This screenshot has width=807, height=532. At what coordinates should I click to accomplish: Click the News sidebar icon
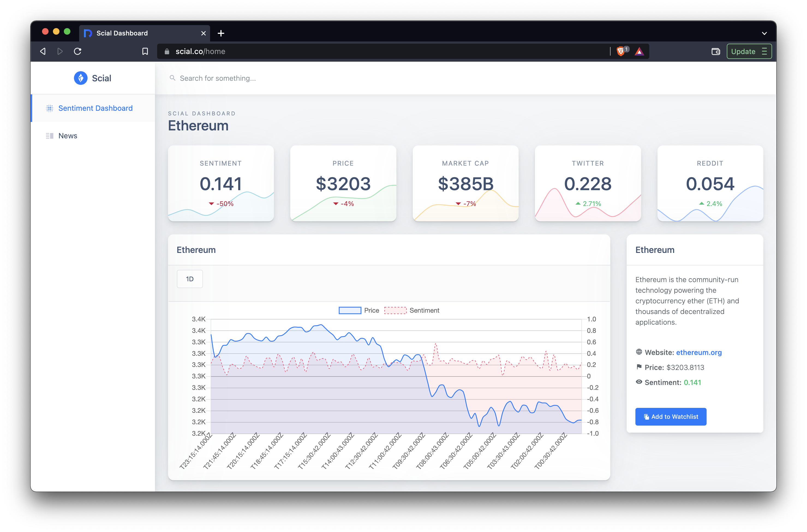pos(50,136)
